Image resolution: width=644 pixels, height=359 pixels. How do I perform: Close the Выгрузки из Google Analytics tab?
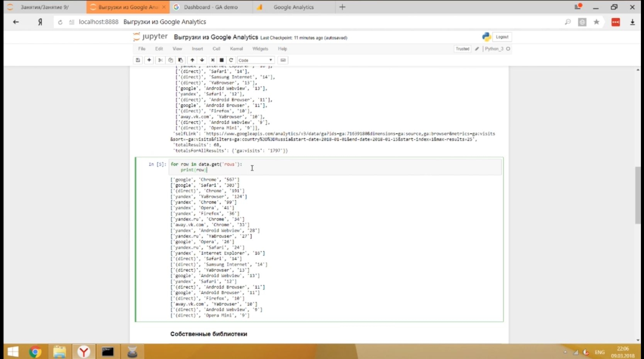[x=164, y=7]
